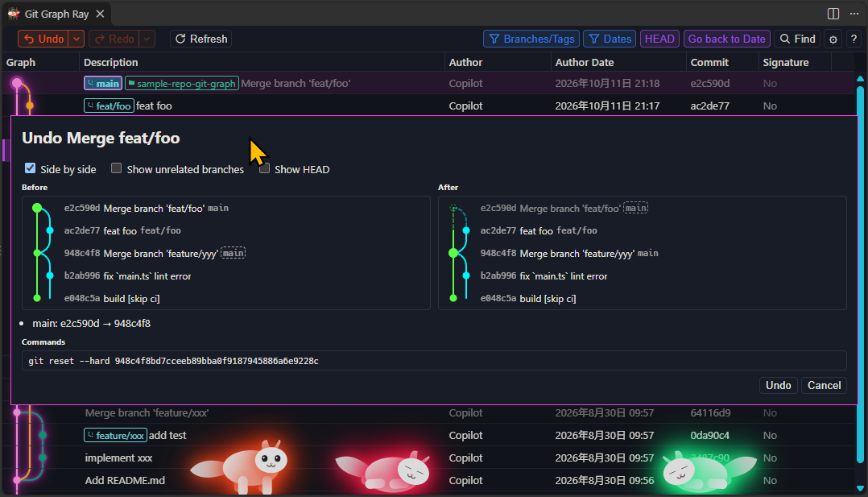This screenshot has height=497, width=868.
Task: Select commit hash e2c590d in table
Action: point(709,84)
